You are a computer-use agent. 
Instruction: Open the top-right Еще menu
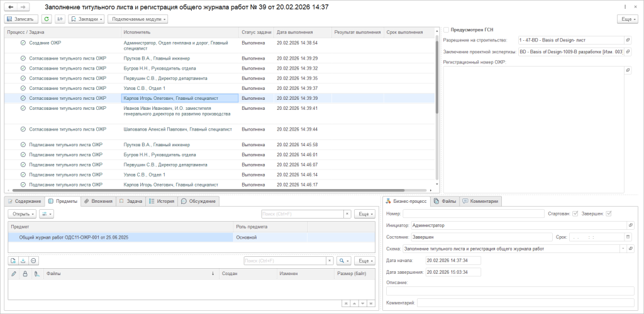click(x=627, y=19)
